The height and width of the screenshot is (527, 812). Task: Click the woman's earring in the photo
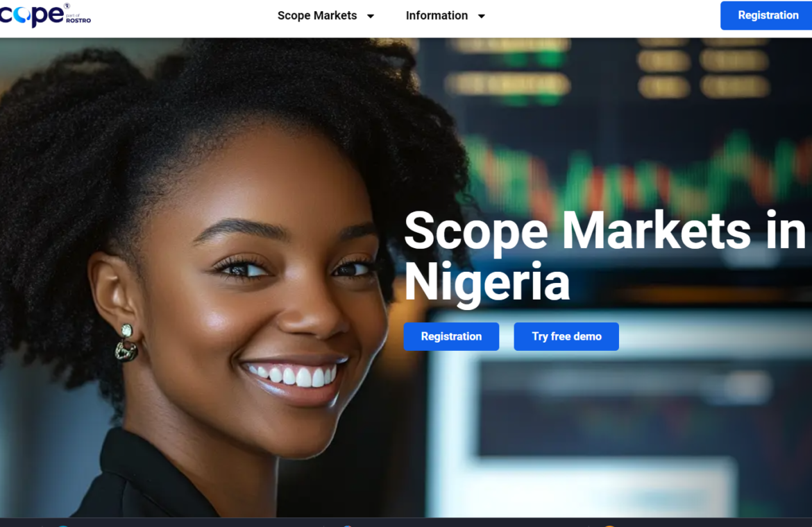tap(126, 343)
